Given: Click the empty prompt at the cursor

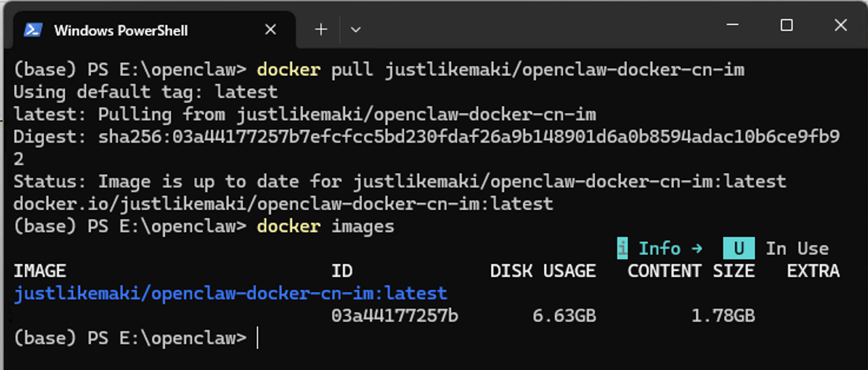Looking at the screenshot, I should tap(258, 338).
